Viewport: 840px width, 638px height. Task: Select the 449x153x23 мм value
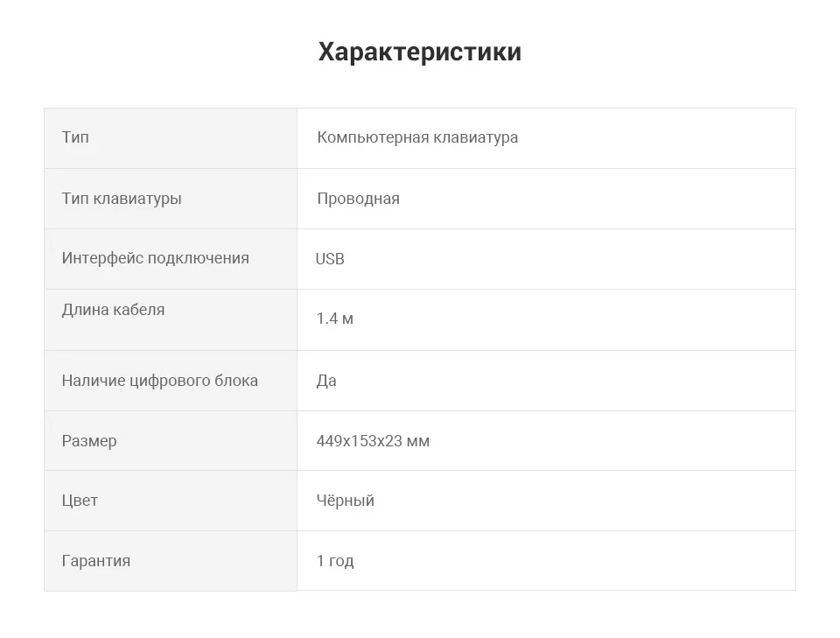(373, 441)
